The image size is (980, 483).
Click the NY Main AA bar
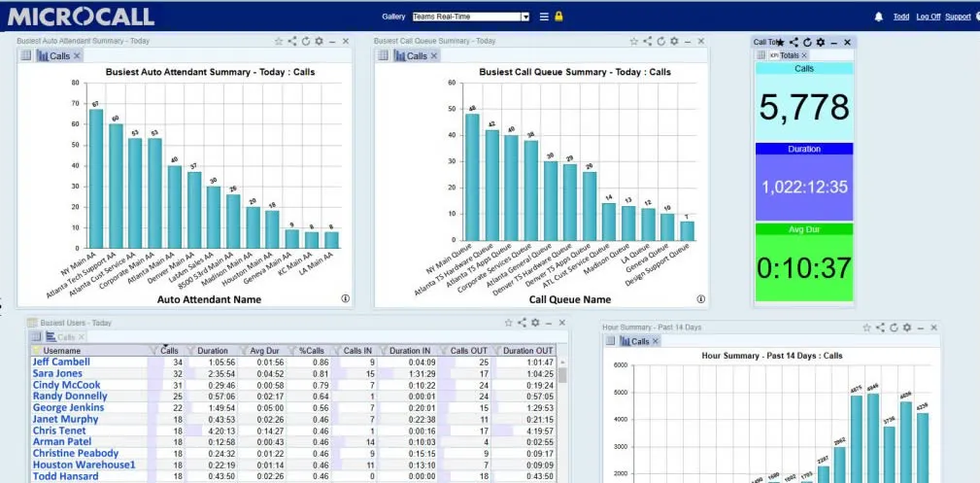pyautogui.click(x=96, y=178)
